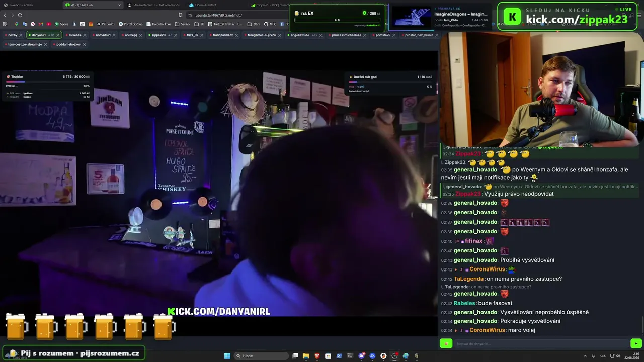Open the TreZzoR Tracker bookmark
The height and width of the screenshot is (362, 644).
[225, 24]
